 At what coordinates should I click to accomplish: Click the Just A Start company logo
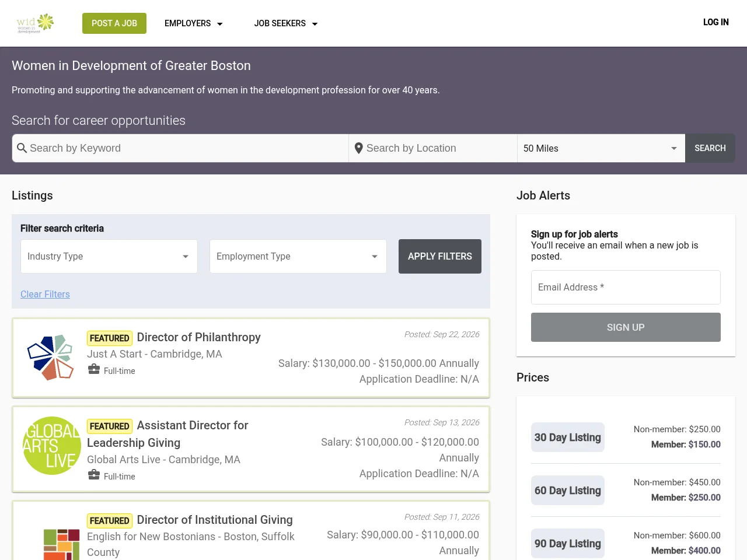(51, 357)
